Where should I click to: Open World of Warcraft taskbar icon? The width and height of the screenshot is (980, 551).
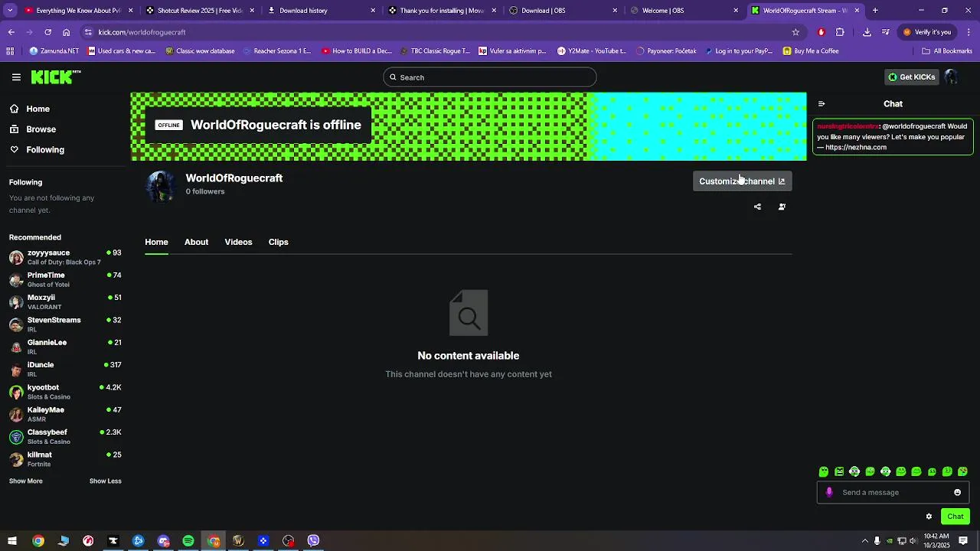click(x=238, y=541)
